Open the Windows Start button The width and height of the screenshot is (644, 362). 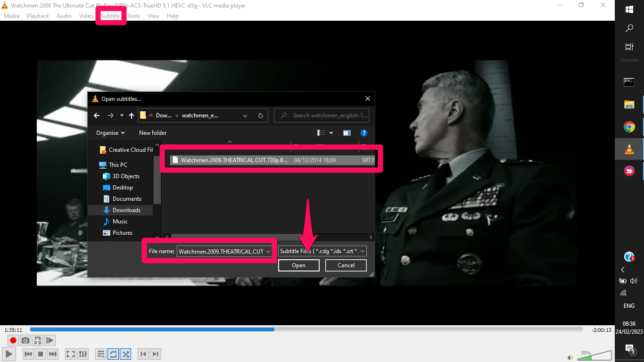click(x=629, y=9)
